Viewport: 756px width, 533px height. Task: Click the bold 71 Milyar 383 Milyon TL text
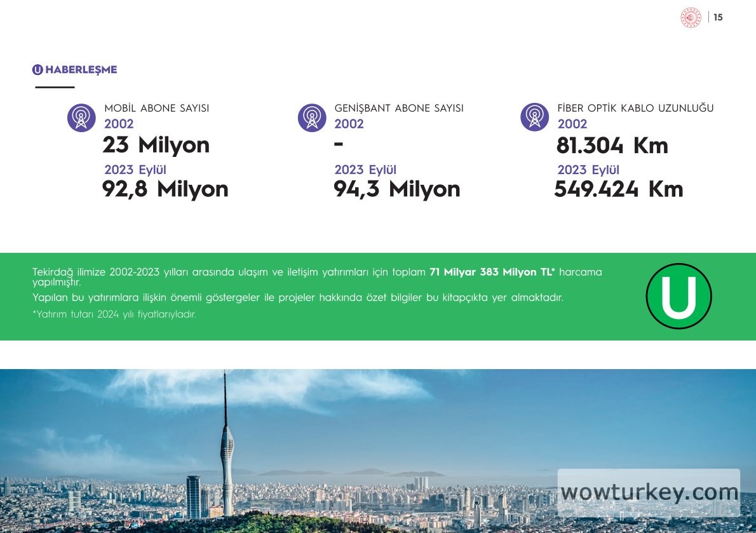(492, 272)
